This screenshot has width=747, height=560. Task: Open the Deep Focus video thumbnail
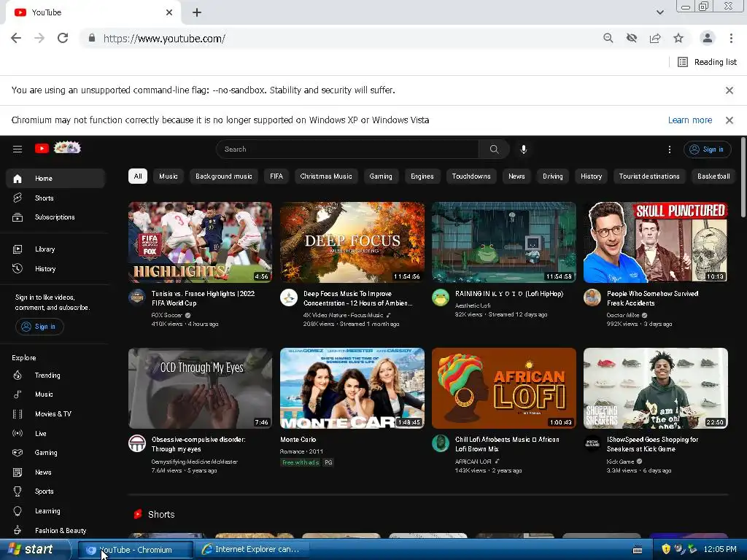[352, 242]
